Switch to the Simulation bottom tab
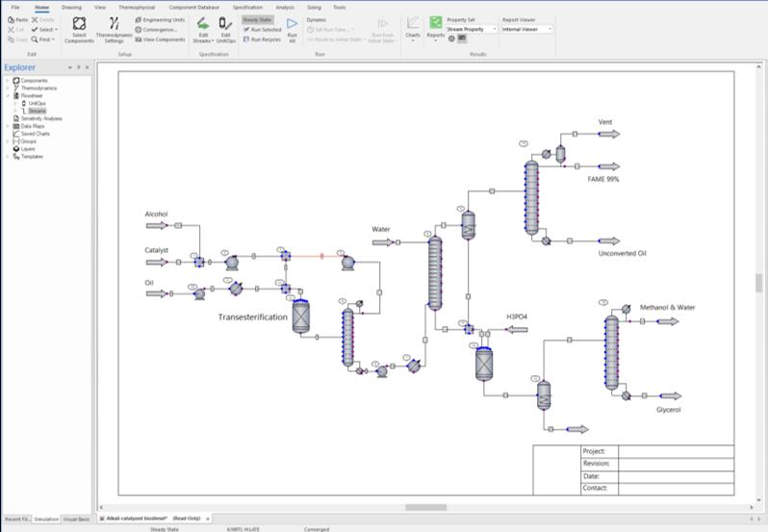Image resolution: width=768 pixels, height=532 pixels. pyautogui.click(x=46, y=519)
